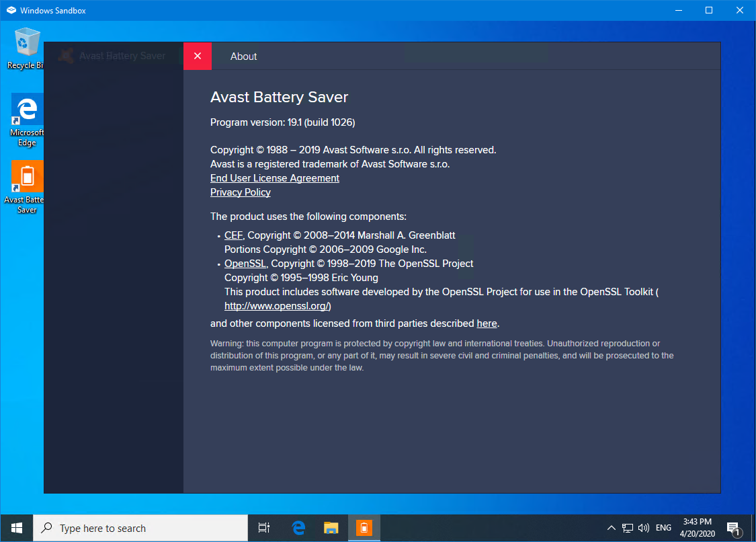
Task: Click the 'Program version: 19.1 (build 1026)' text
Action: pyautogui.click(x=282, y=122)
